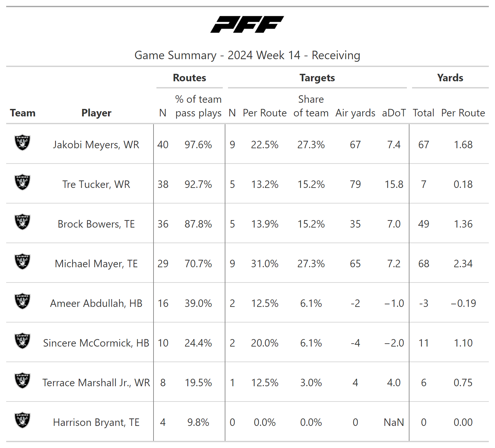The width and height of the screenshot is (495, 448).
Task: Click Raiders logo next to Harrison Bryant
Action: pos(22,420)
